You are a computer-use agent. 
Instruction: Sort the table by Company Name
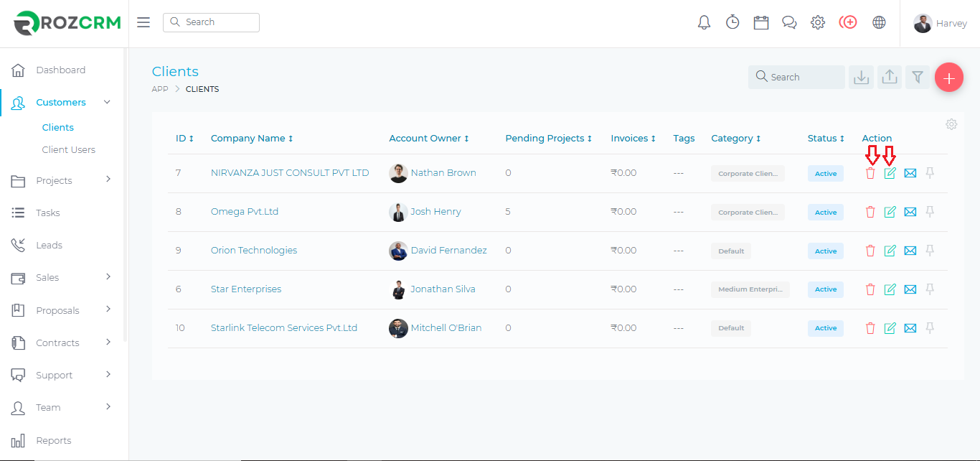[251, 139]
